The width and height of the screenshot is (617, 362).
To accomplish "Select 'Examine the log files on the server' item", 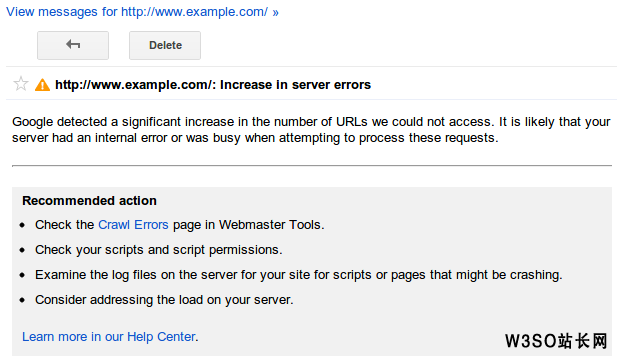I will pyautogui.click(x=299, y=275).
